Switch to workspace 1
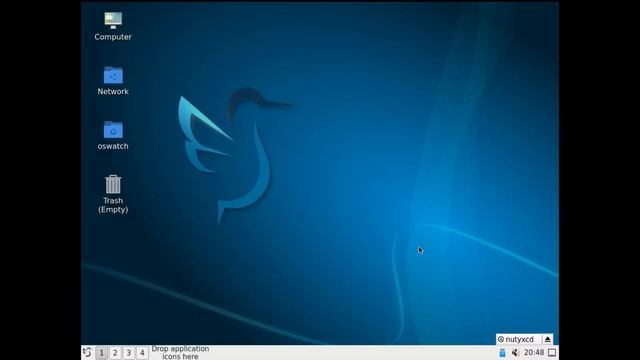640x360 pixels. click(101, 353)
